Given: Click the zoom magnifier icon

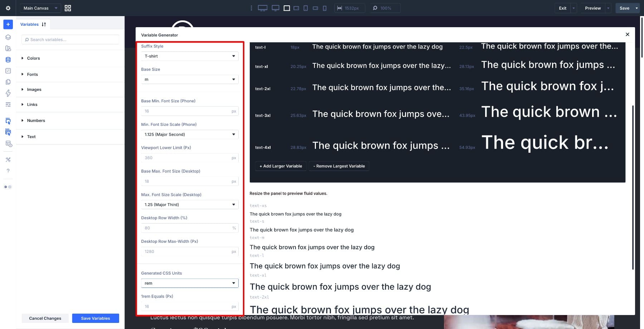Looking at the screenshot, I should 375,8.
